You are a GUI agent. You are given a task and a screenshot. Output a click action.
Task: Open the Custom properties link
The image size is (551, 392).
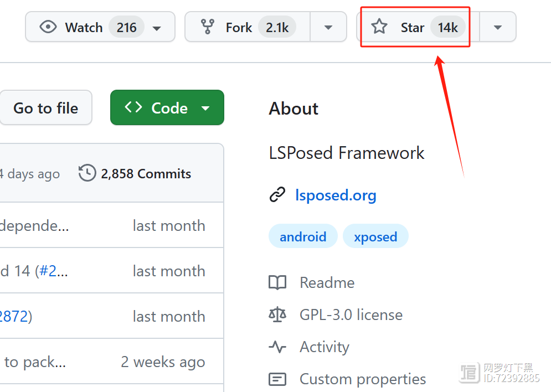click(x=363, y=379)
